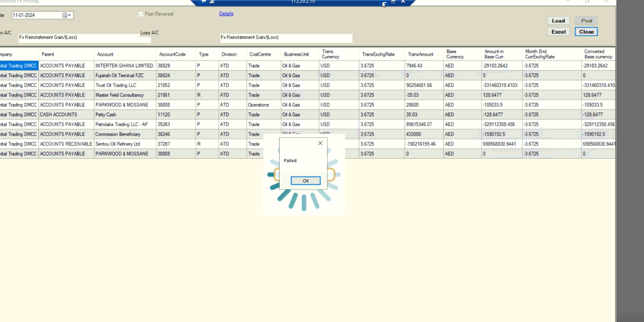Screen dimensions: 644x322
Task: Click the signal strength icon on connection bar
Action: click(212, 2)
